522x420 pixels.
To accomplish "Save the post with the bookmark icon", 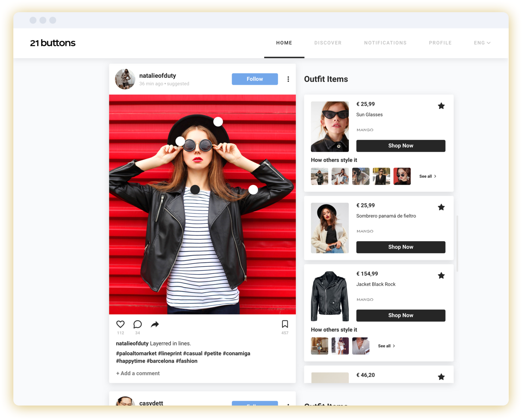I will [x=285, y=324].
